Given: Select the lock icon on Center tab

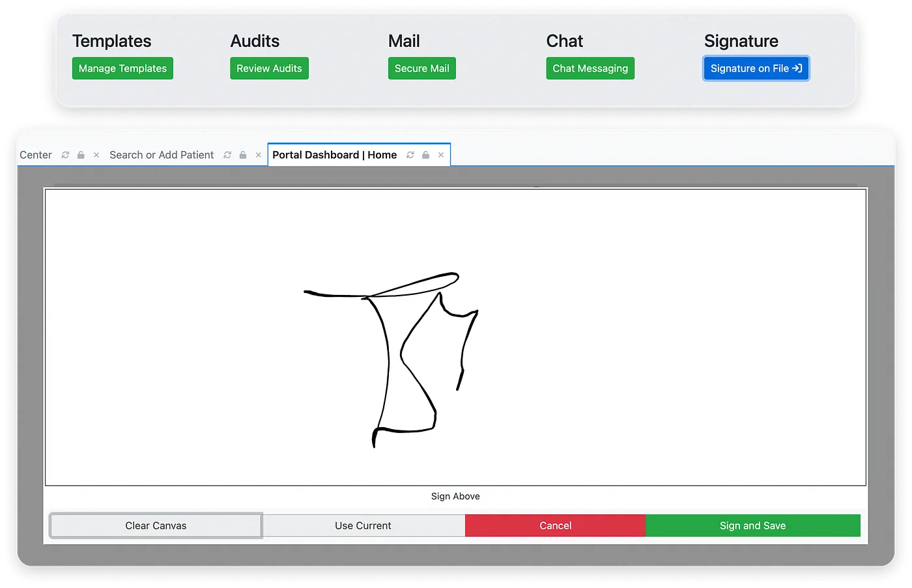Looking at the screenshot, I should 80,155.
